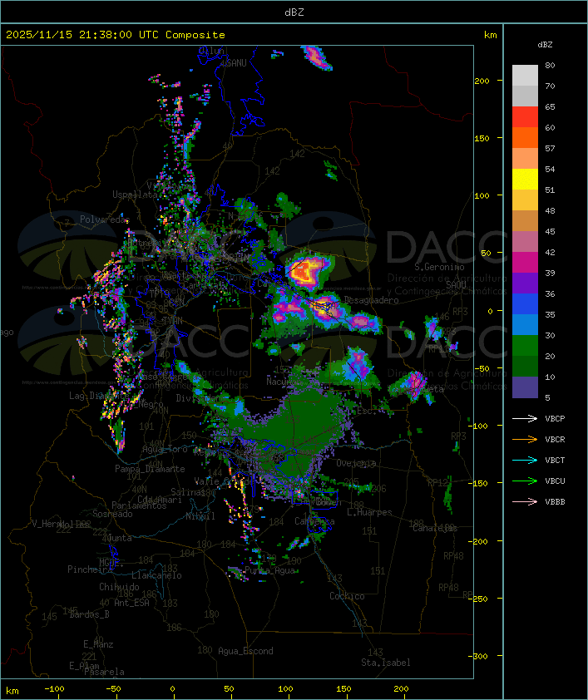This screenshot has height=700, width=588.
Task: Click the L.Huarpes map label
Action: coord(369,512)
